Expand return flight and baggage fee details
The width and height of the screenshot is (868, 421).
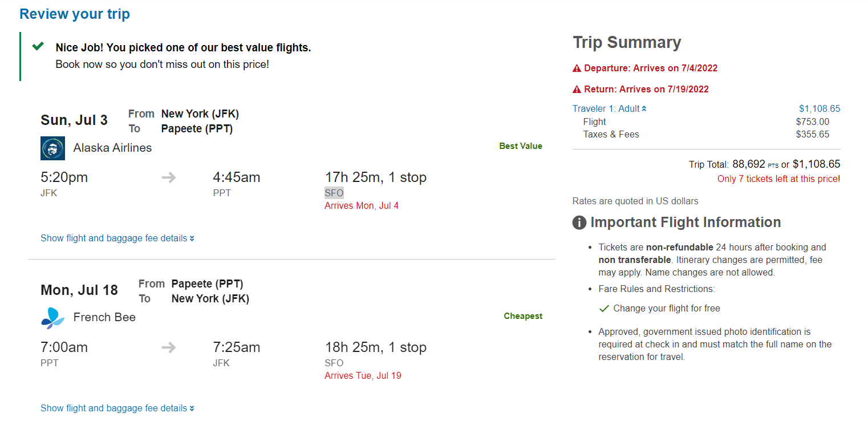coord(117,408)
